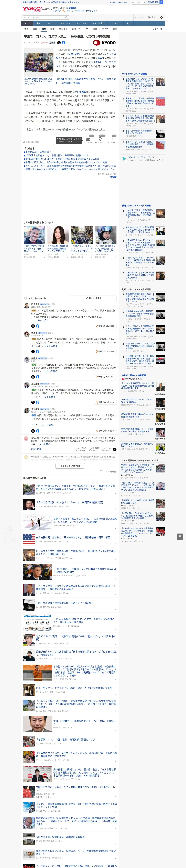Click the scroll-to-top arrow button

(x=180, y=536)
